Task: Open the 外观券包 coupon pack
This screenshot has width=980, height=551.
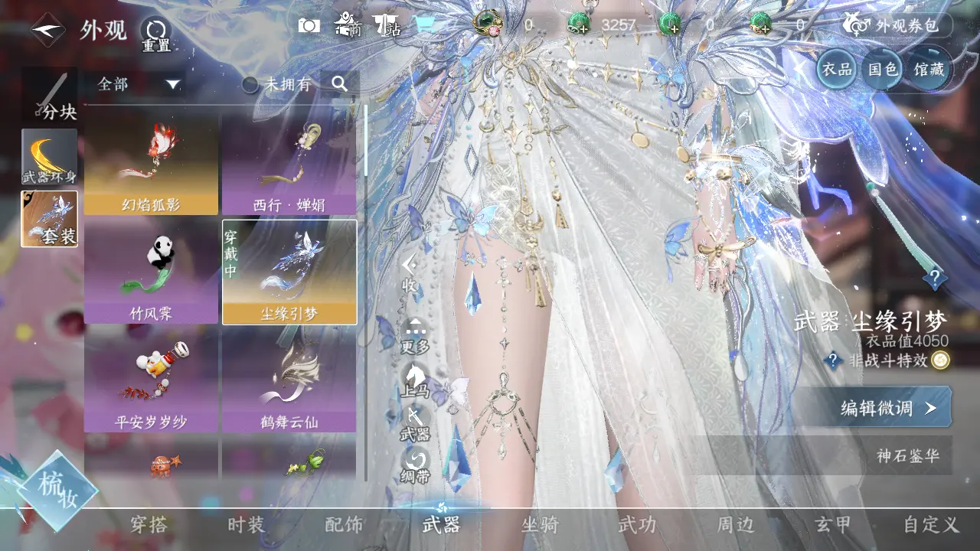Action: pos(897,25)
